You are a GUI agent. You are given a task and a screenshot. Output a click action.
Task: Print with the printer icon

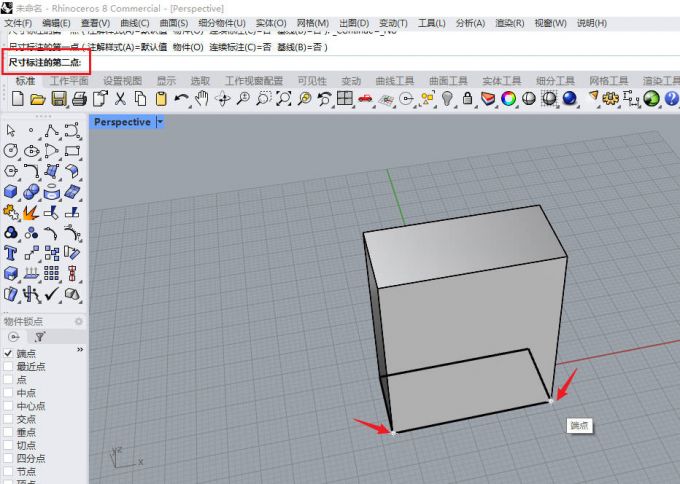pos(79,99)
